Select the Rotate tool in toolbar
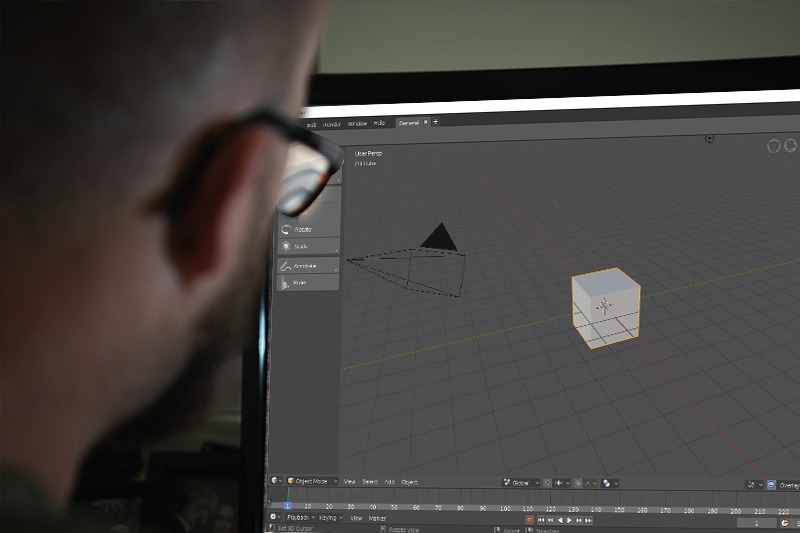Screen dimensions: 800x533 pyautogui.click(x=305, y=229)
